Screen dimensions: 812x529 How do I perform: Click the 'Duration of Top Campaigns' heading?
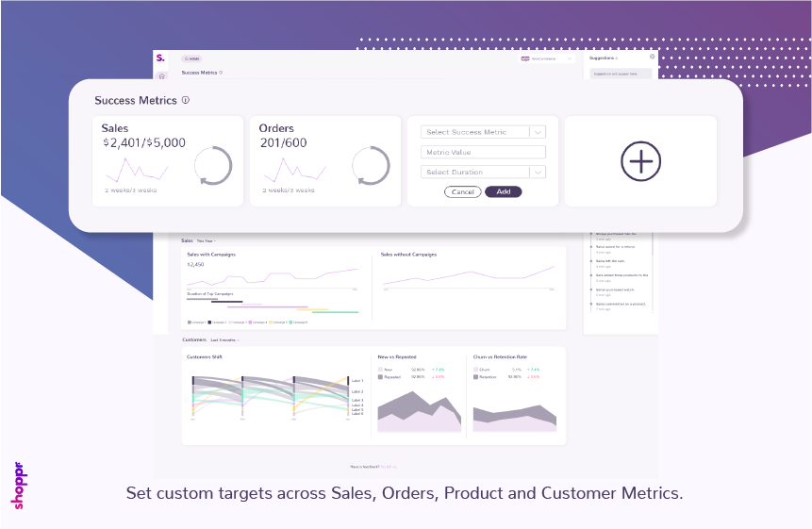209,293
